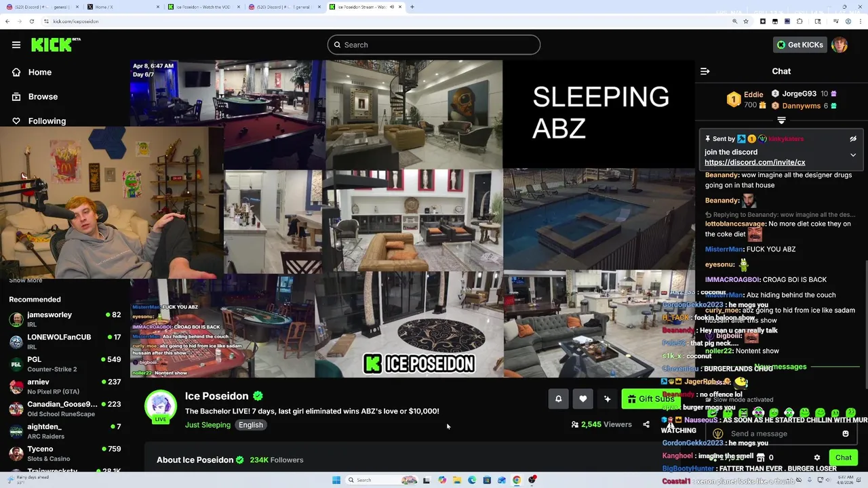Mute the audio icon on the active tab
868x488 pixels.
tap(391, 7)
